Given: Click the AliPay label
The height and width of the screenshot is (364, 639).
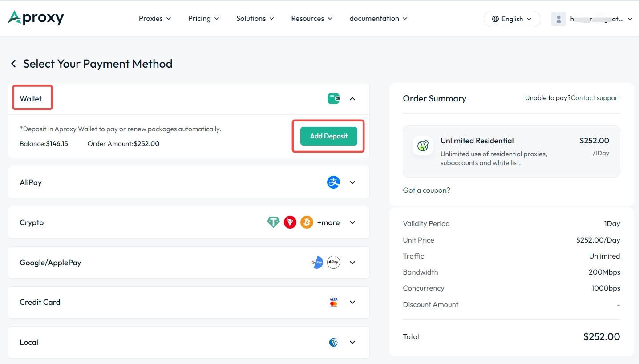Looking at the screenshot, I should (x=31, y=182).
